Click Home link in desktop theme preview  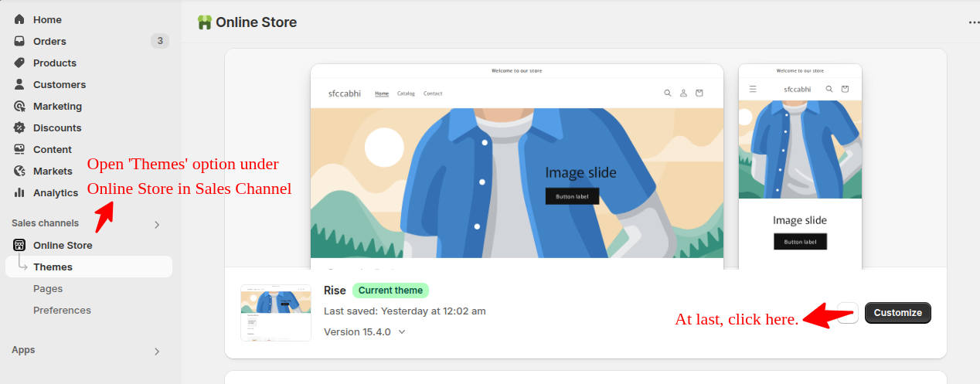click(x=382, y=93)
